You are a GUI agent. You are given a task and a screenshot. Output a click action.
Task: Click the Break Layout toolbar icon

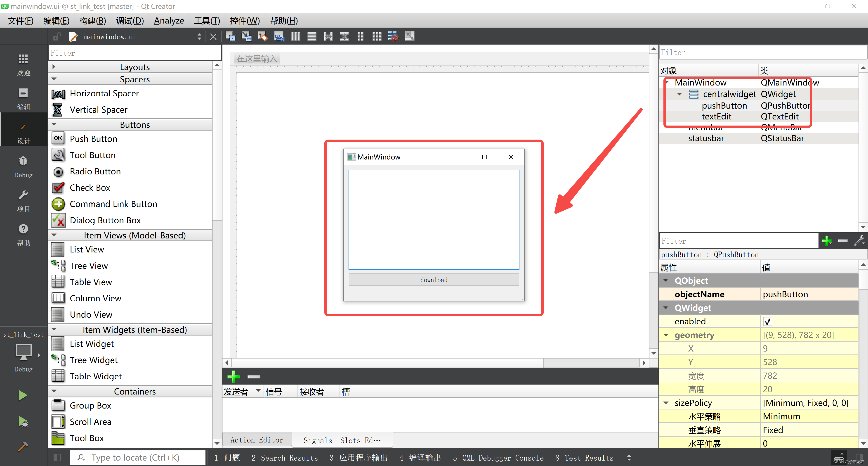(393, 36)
